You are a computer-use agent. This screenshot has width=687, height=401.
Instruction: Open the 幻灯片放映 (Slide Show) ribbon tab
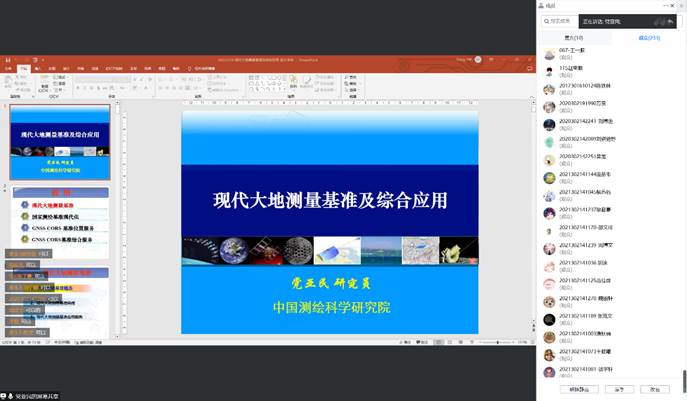coord(114,68)
